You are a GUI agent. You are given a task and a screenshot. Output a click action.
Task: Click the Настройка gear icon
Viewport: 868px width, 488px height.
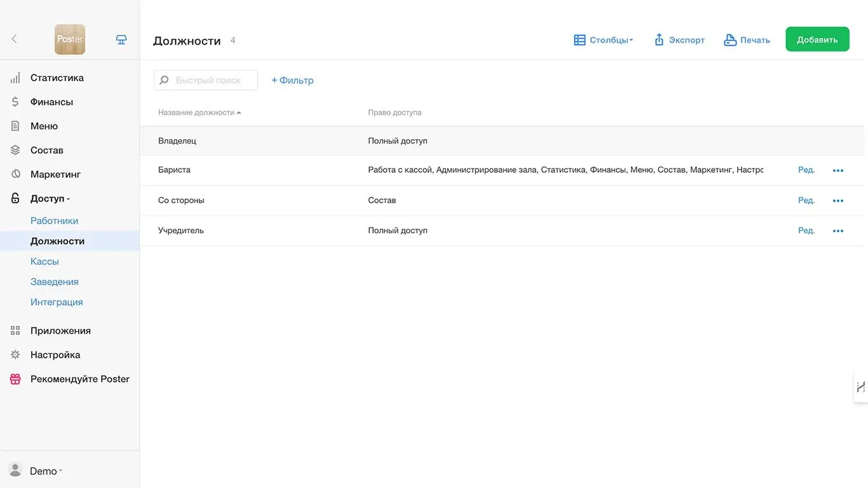(15, 355)
